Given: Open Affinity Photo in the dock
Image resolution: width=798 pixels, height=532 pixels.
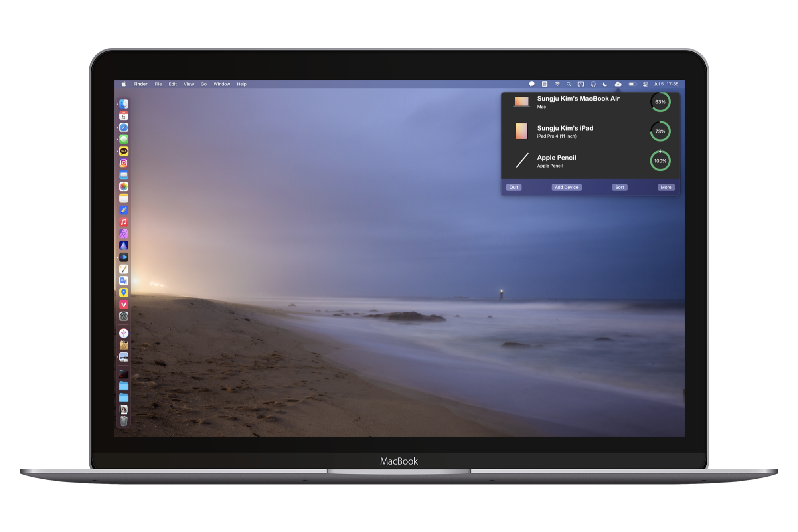Looking at the screenshot, I should [124, 234].
